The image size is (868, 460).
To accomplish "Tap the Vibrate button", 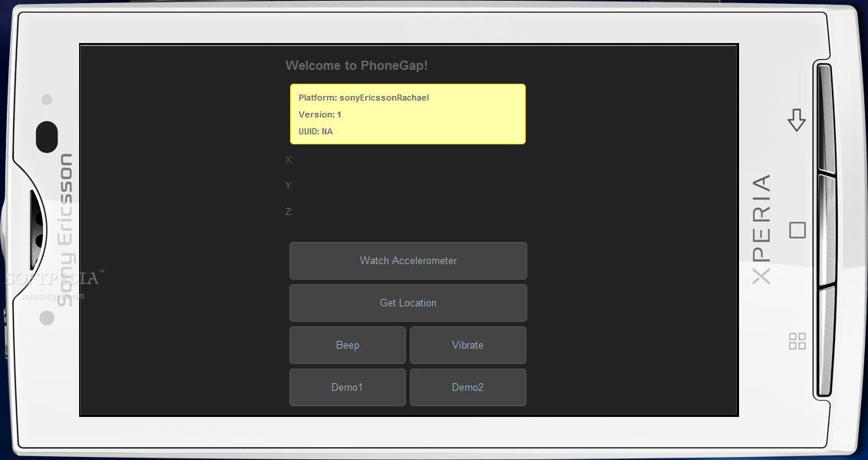I will coord(467,346).
